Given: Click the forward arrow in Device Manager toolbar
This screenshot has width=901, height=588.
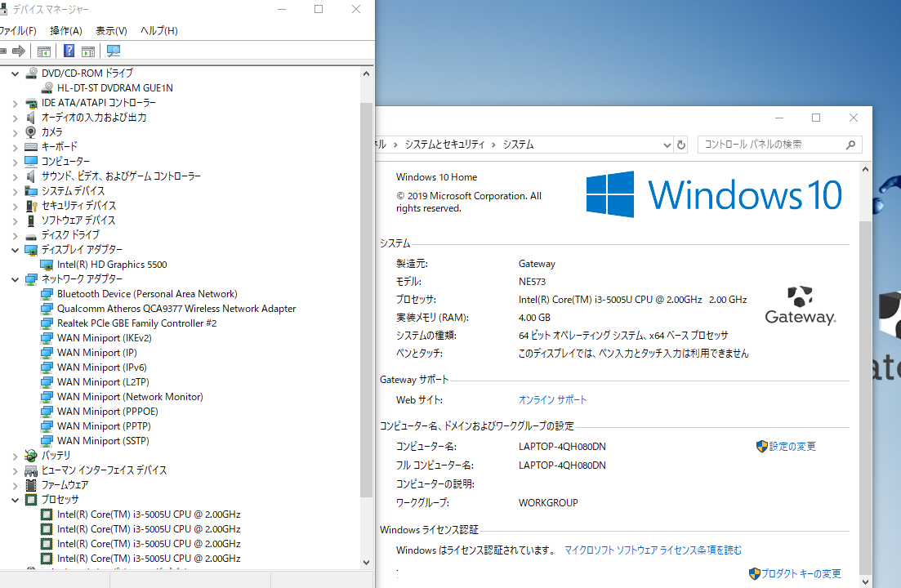Looking at the screenshot, I should (19, 51).
